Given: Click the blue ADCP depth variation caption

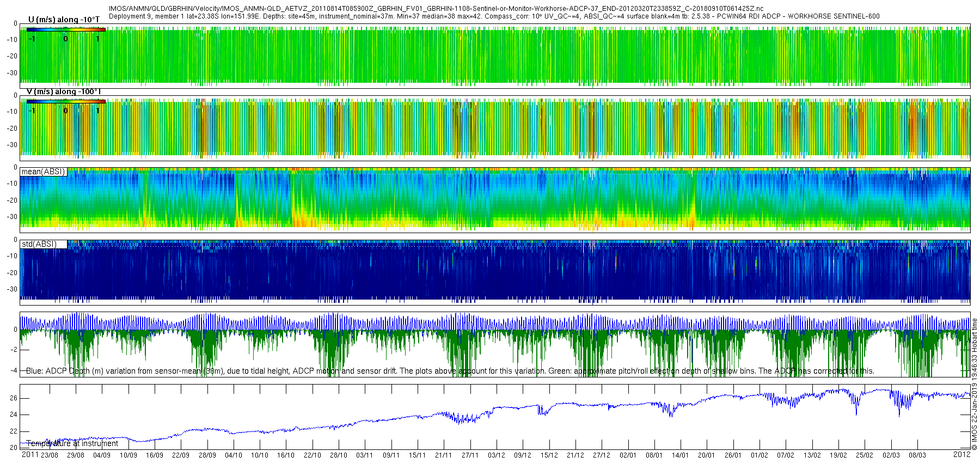Looking at the screenshot, I should [x=450, y=371].
